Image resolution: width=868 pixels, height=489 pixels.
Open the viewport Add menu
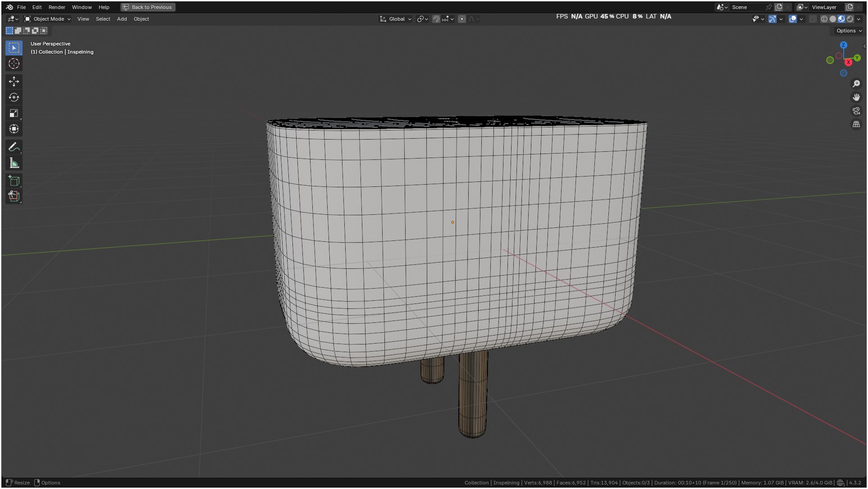click(x=122, y=19)
